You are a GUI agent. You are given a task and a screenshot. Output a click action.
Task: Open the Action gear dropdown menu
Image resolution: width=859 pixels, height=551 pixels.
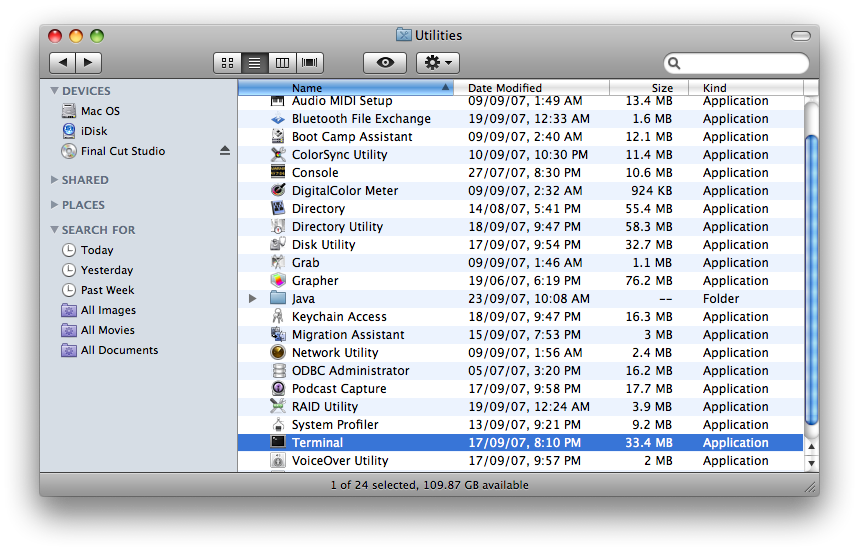coord(438,62)
